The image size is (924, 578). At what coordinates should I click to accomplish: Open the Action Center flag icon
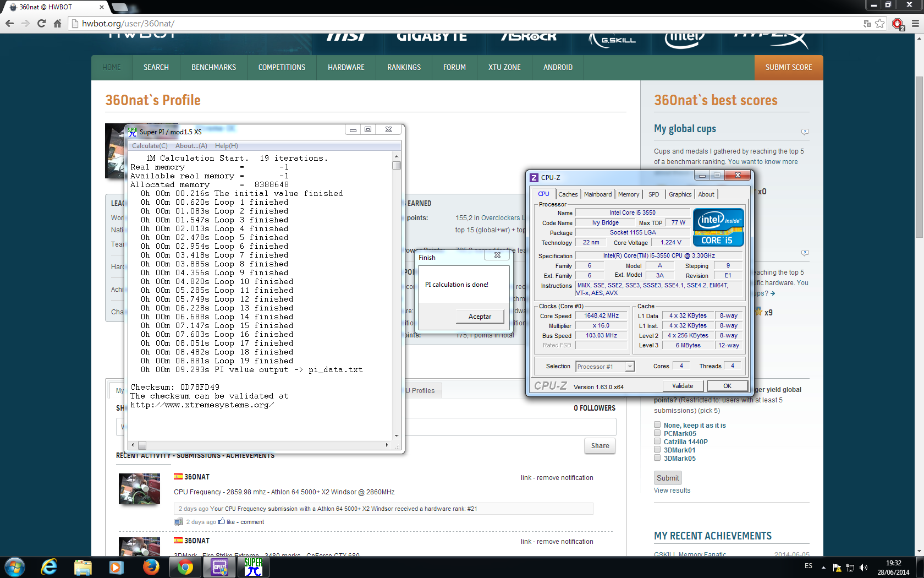[837, 568]
